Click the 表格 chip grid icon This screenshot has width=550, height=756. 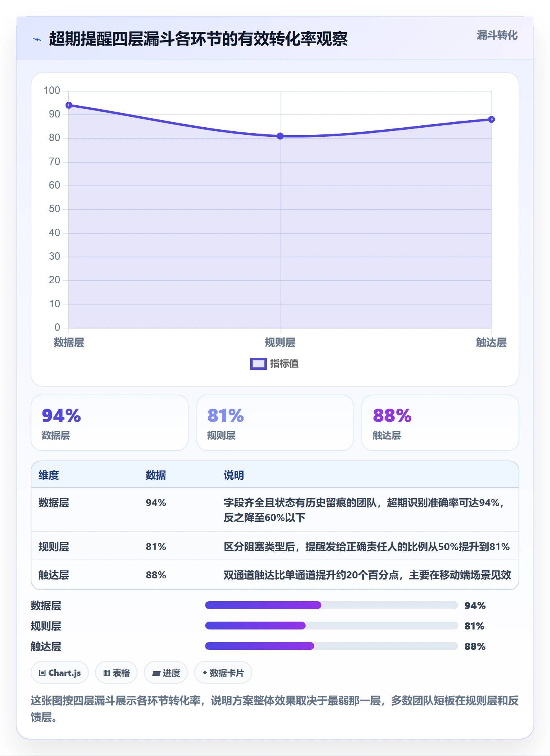tap(106, 673)
